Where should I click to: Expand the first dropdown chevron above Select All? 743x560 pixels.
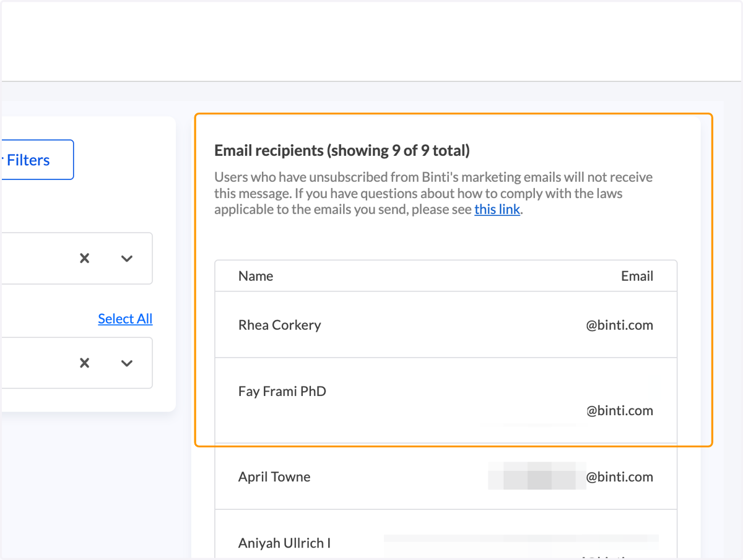pos(127,259)
